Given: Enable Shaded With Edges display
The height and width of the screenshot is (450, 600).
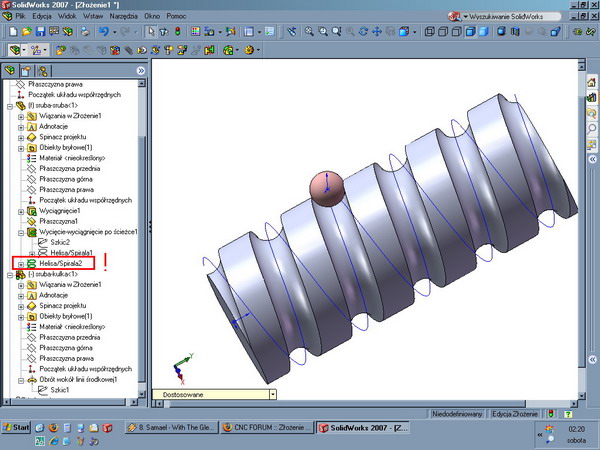Looking at the screenshot, I should click(x=470, y=31).
